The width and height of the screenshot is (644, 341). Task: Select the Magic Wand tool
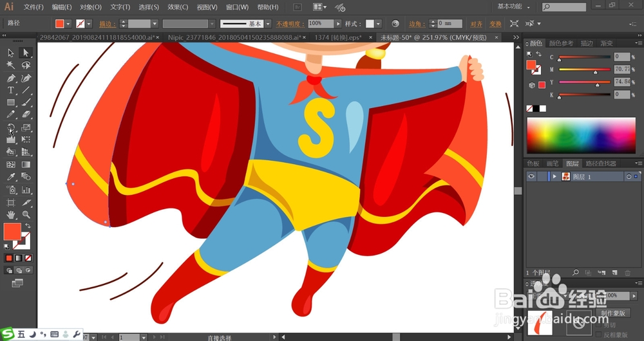11,65
